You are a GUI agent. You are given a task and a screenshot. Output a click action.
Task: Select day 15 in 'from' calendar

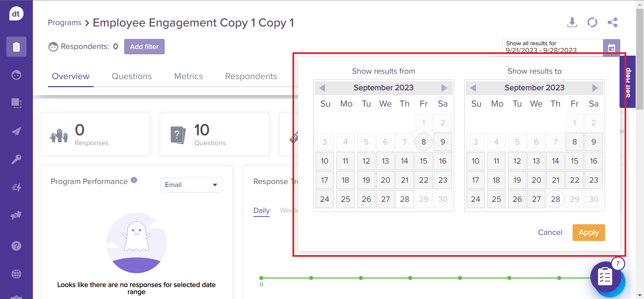[x=423, y=161]
